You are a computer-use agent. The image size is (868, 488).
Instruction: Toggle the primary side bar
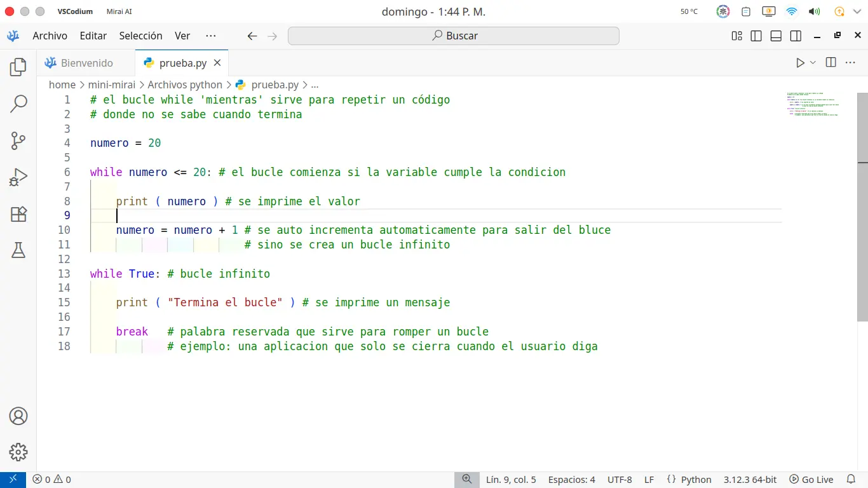tap(756, 36)
